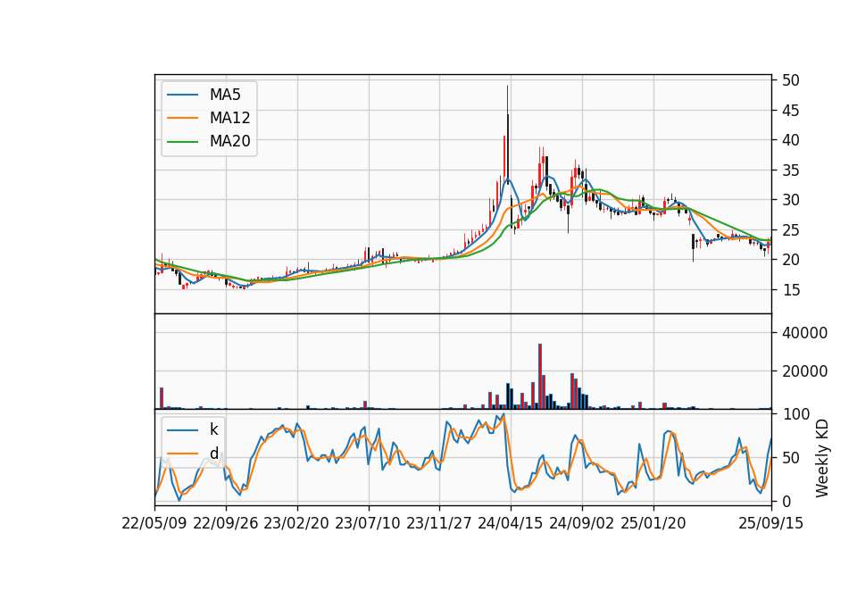
Task: Click the 0 tick on KD axis
Action: tap(786, 501)
